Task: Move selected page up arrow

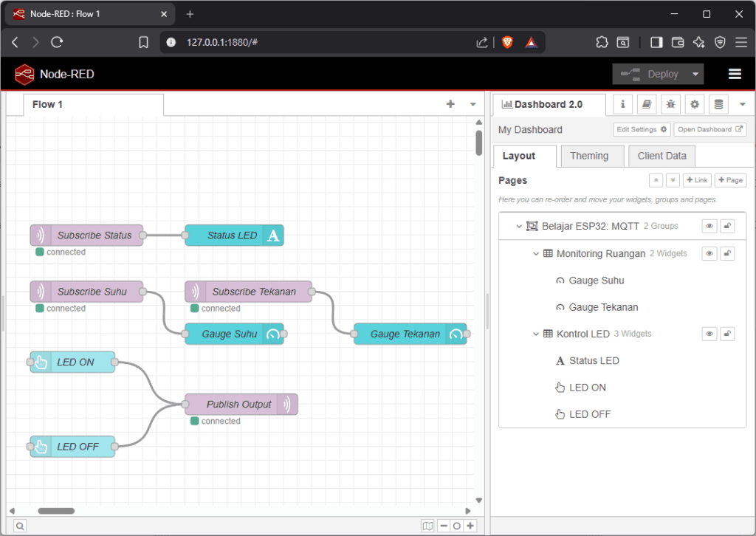Action: click(x=656, y=180)
